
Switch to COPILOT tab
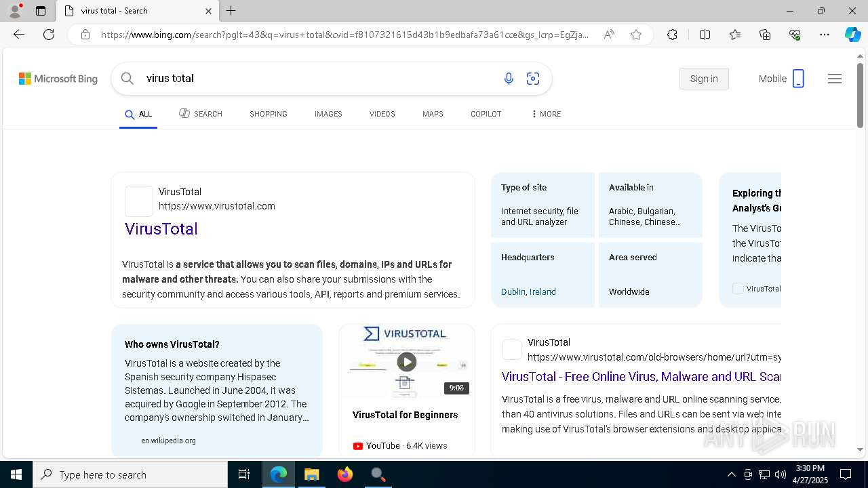pos(486,114)
